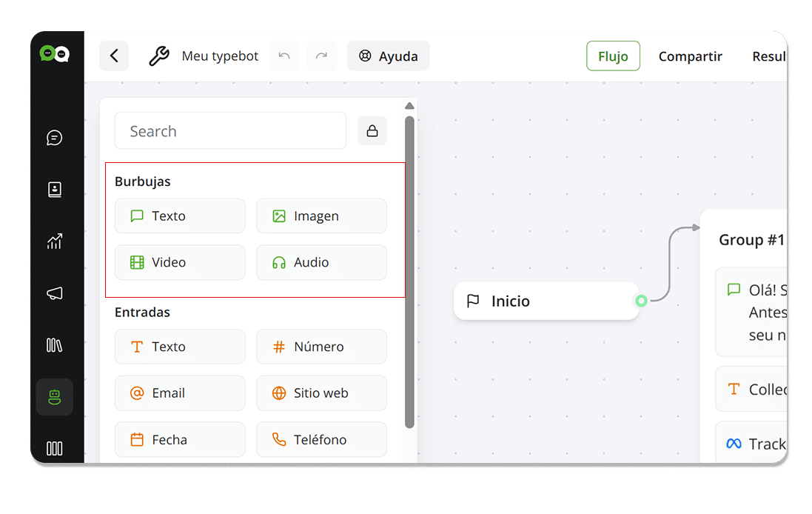Add a Video bubble block
The width and height of the screenshot is (812, 514).
point(180,262)
